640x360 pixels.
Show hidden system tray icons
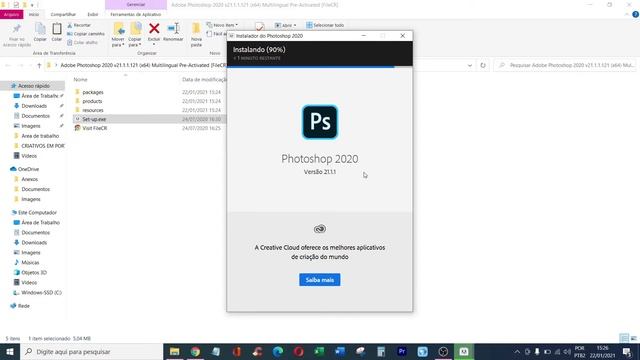coord(517,352)
